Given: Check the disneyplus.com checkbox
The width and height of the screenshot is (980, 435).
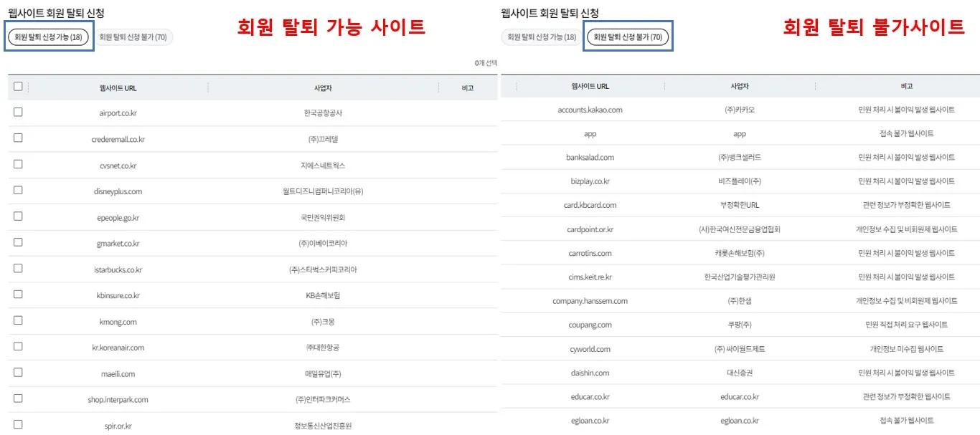Looking at the screenshot, I should click(18, 191).
